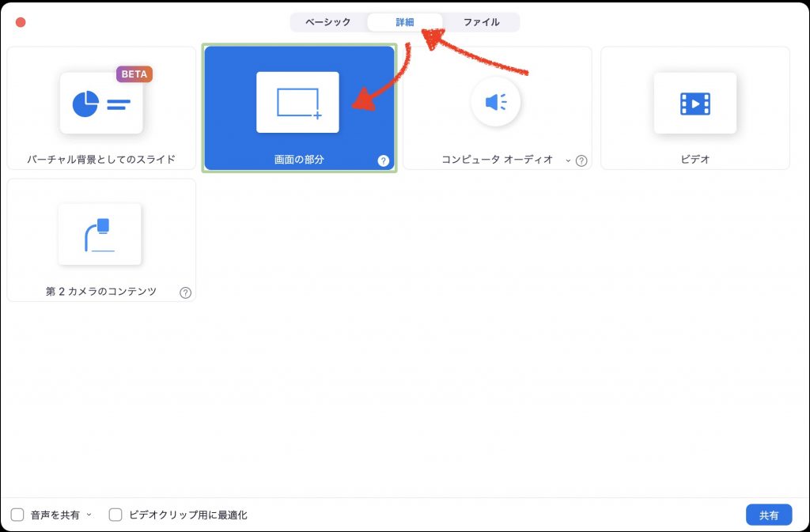
Task: Enable the 音声を共有 checkbox
Action: coord(17,515)
